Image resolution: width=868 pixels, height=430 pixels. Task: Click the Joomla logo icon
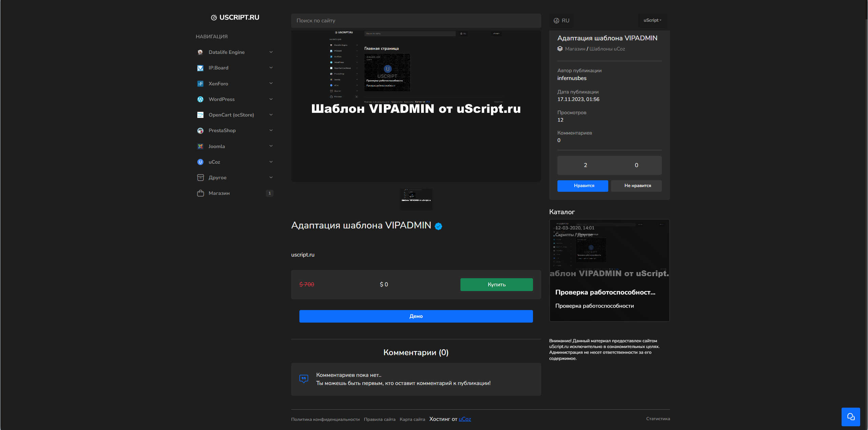(200, 146)
